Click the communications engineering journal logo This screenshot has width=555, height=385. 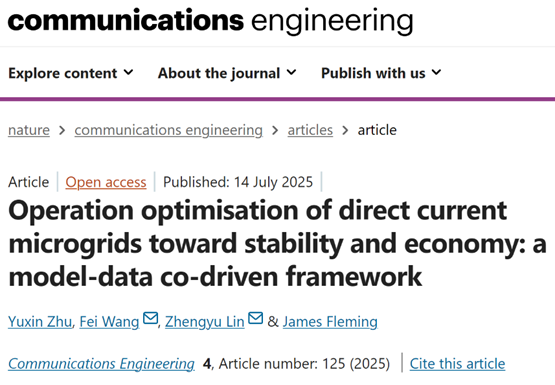210,21
